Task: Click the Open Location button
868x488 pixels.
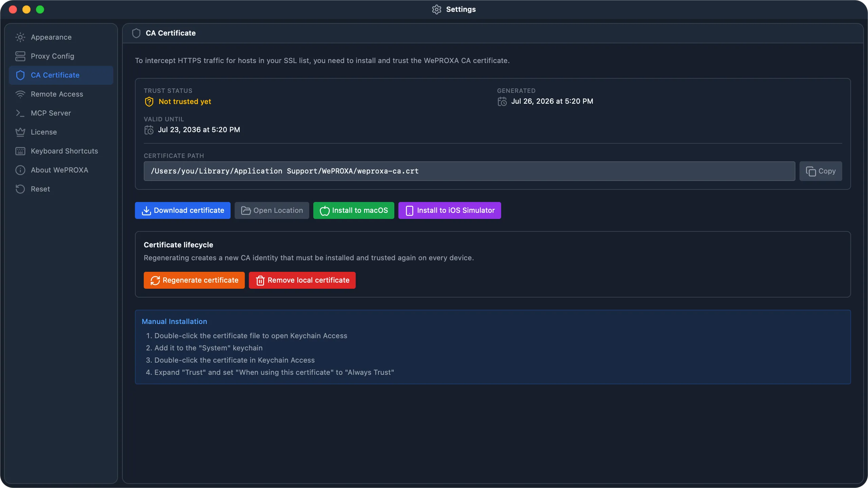Action: 272,210
